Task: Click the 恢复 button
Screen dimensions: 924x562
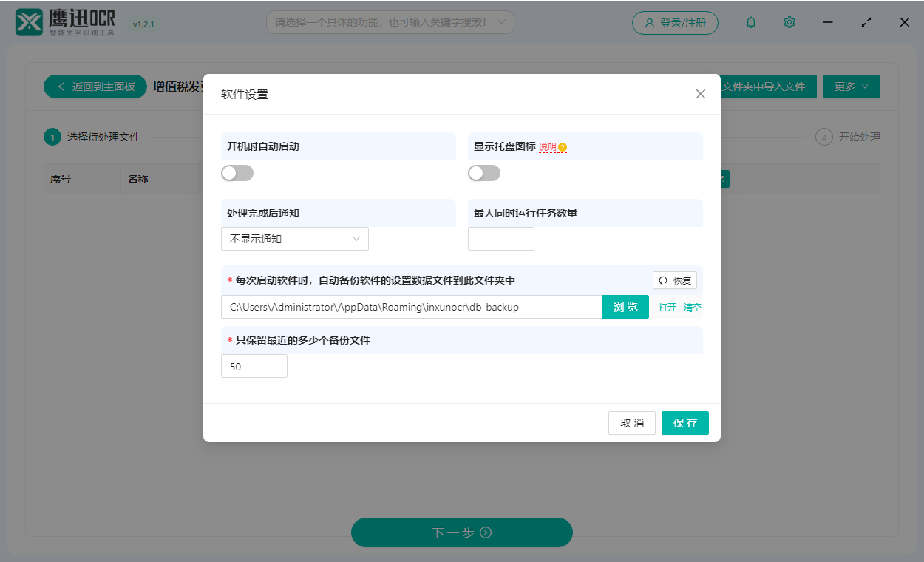Action: pos(675,280)
